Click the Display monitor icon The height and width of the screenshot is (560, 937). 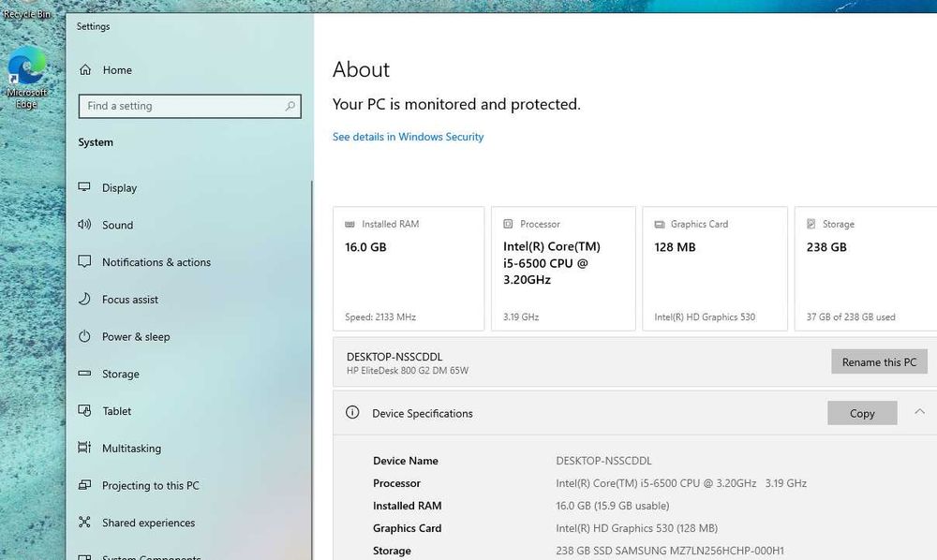tap(84, 187)
